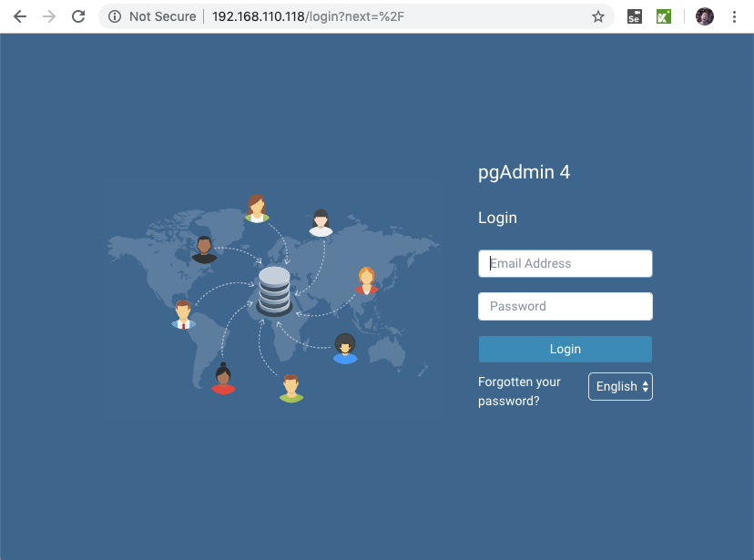
Task: Click the green extension icon in toolbar
Action: point(665,16)
